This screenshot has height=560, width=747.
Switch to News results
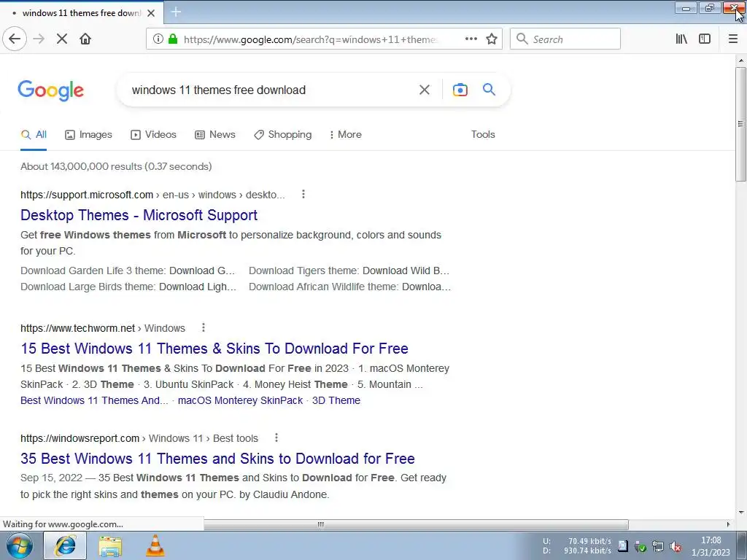click(x=215, y=135)
